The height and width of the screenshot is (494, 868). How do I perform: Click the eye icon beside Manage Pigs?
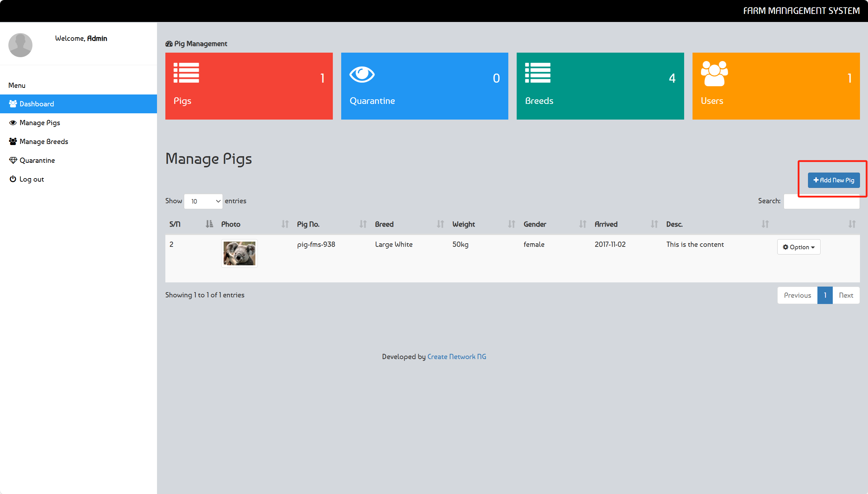click(x=13, y=123)
